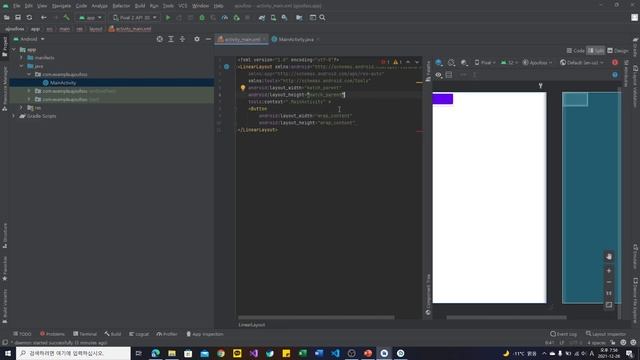
Task: Open the Refactor menu
Action: pyautogui.click(x=121, y=6)
